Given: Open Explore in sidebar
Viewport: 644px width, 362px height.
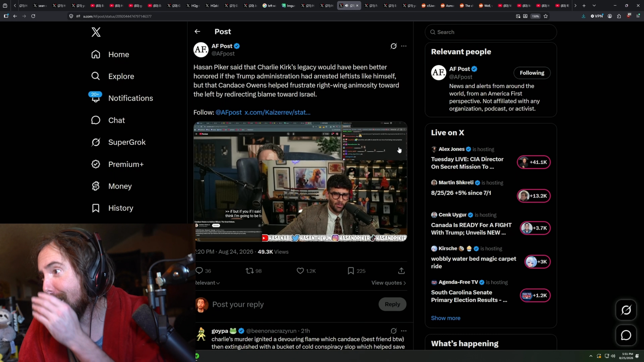Looking at the screenshot, I should click(113, 76).
